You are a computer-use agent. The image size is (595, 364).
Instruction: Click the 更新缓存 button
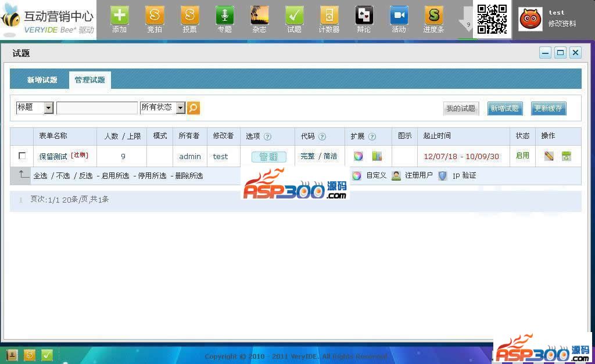[x=548, y=109]
